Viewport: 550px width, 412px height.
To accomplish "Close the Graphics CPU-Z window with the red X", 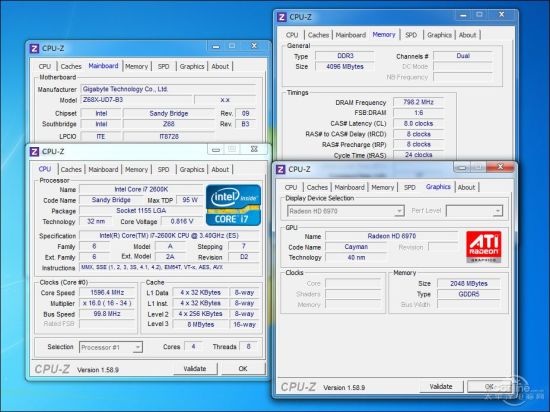I will pos(500,167).
